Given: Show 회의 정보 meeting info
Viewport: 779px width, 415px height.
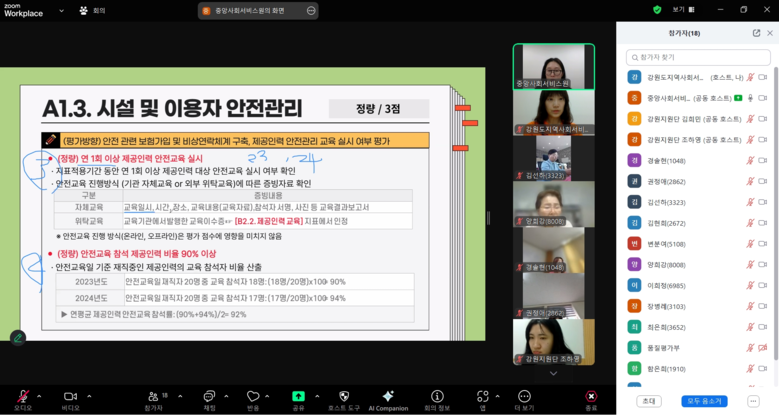Looking at the screenshot, I should (x=437, y=396).
